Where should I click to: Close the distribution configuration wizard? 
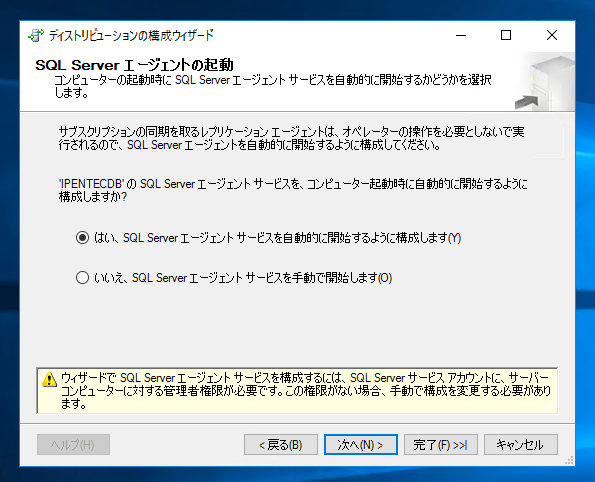[552, 35]
